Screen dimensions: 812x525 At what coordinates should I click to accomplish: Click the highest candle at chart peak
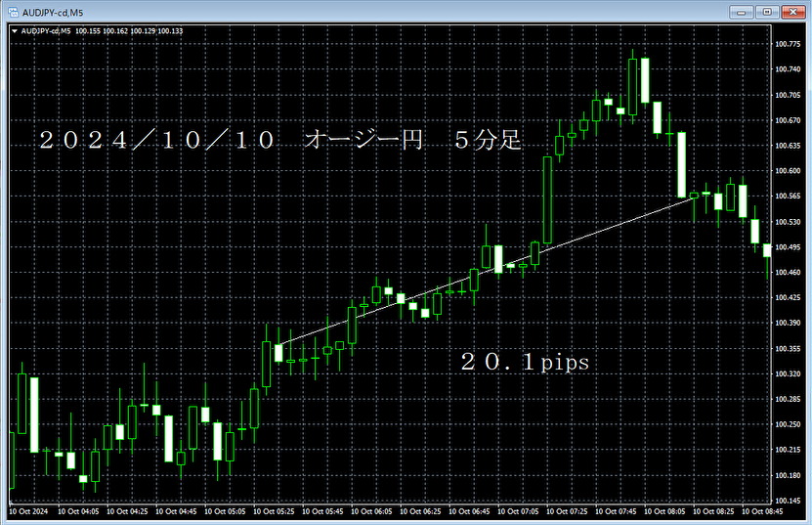point(633,86)
